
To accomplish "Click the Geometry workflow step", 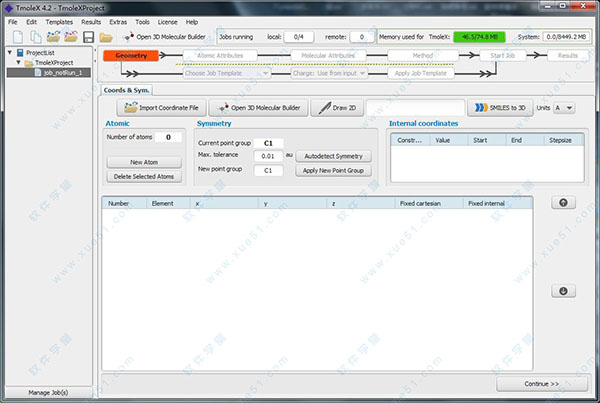I will tap(131, 55).
